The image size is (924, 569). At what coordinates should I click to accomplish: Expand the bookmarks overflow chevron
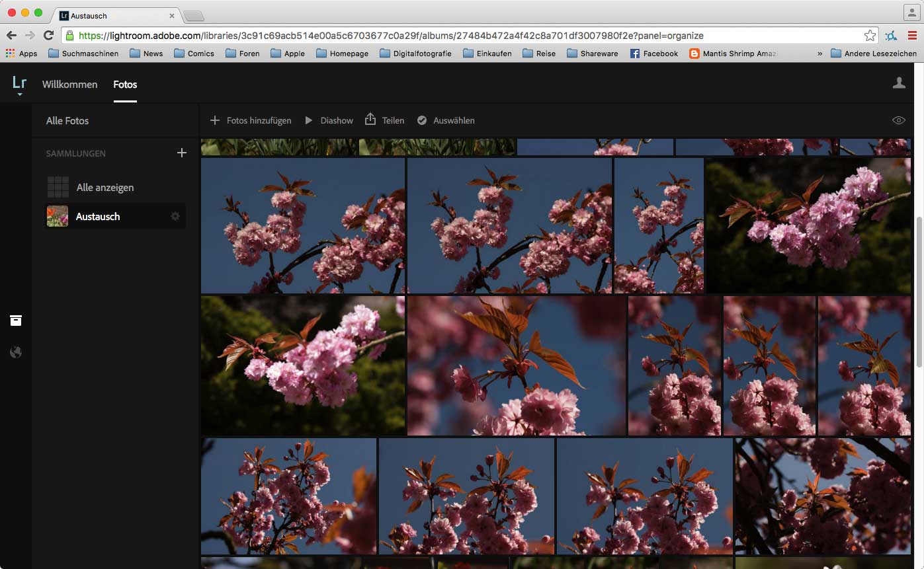(820, 54)
